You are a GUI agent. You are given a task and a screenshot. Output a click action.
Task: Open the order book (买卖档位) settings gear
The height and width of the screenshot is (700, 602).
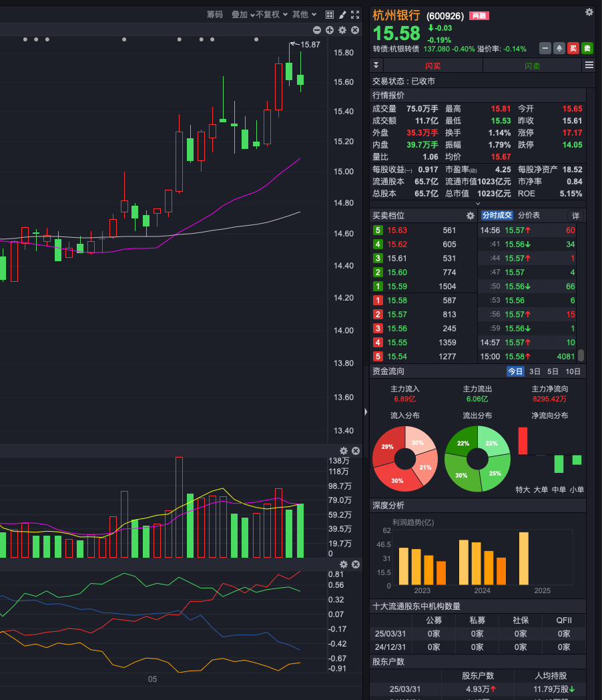coord(470,215)
